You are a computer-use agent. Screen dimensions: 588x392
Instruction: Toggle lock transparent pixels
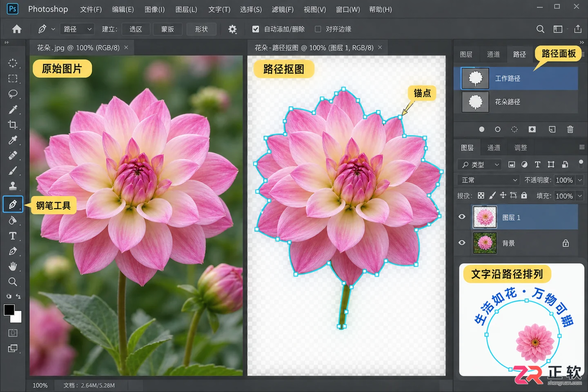[481, 196]
